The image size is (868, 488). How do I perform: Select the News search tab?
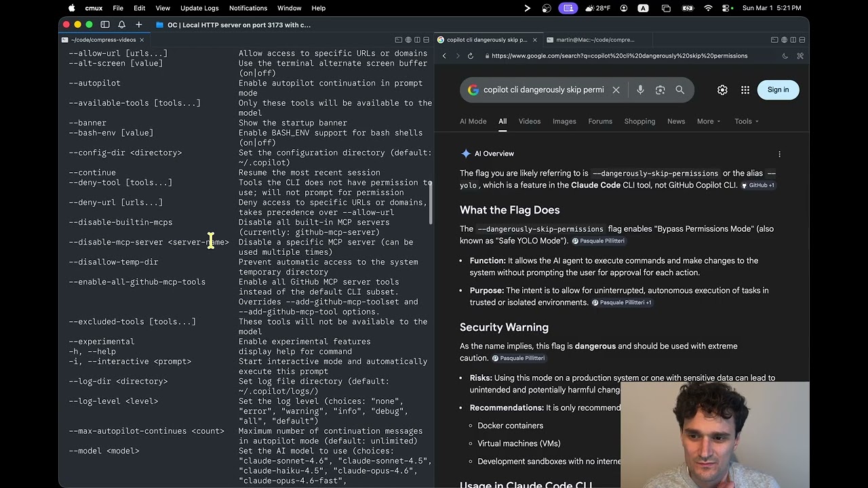point(676,121)
